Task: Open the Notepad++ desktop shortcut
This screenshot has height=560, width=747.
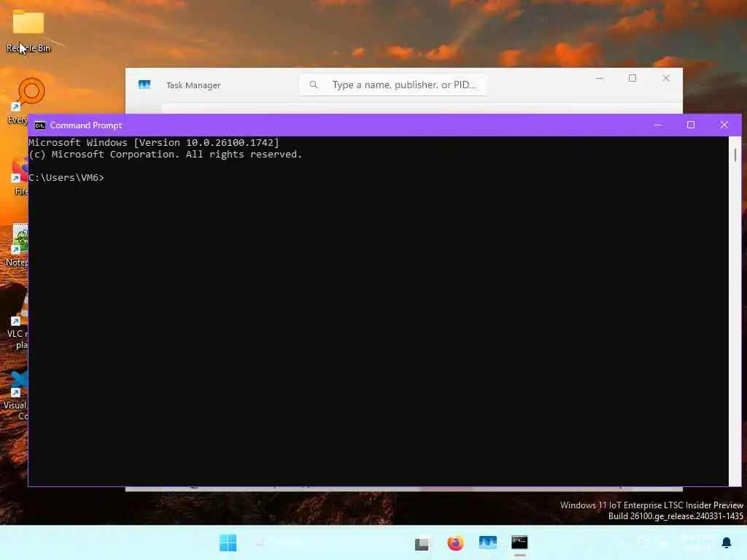Action: pos(18,244)
